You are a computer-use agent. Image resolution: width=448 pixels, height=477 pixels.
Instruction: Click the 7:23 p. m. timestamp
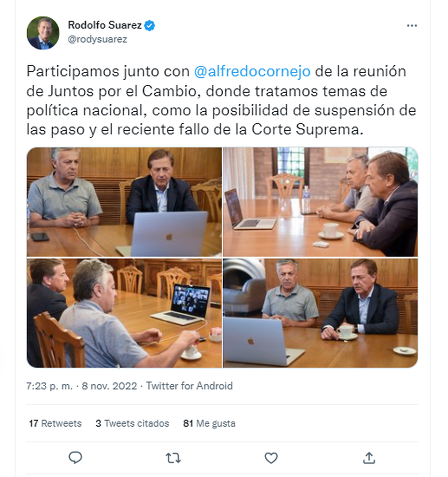click(49, 386)
